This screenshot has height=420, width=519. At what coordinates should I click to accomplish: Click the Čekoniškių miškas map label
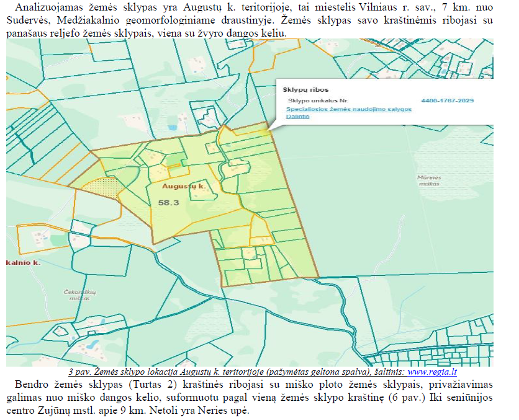[79, 295]
